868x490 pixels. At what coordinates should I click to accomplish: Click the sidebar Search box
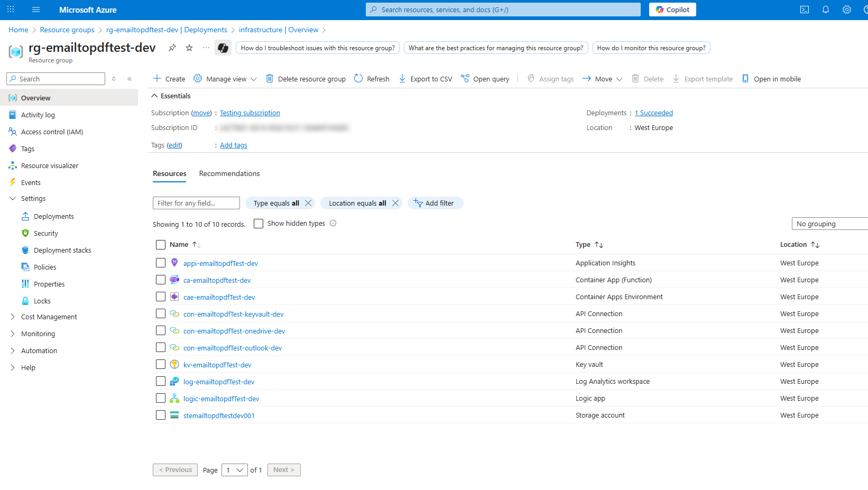pyautogui.click(x=56, y=79)
